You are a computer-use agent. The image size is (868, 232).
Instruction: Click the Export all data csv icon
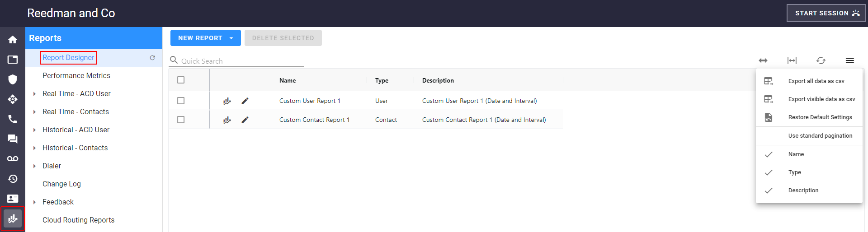(x=769, y=81)
